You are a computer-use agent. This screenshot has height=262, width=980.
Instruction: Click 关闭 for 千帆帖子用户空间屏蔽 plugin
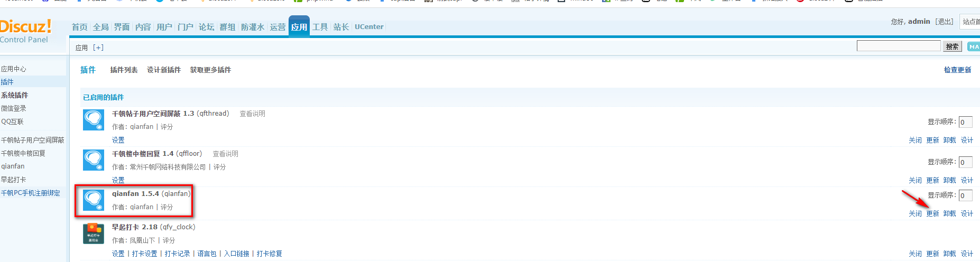point(916,140)
